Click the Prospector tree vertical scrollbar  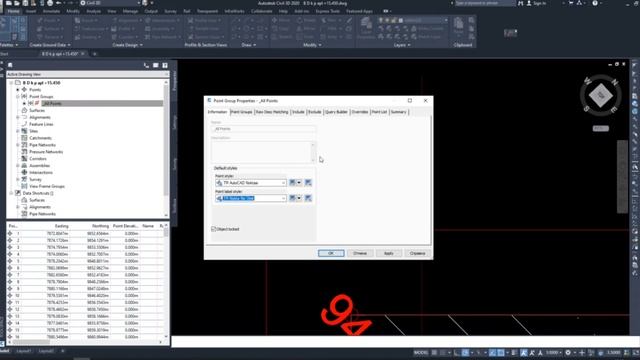click(166, 148)
